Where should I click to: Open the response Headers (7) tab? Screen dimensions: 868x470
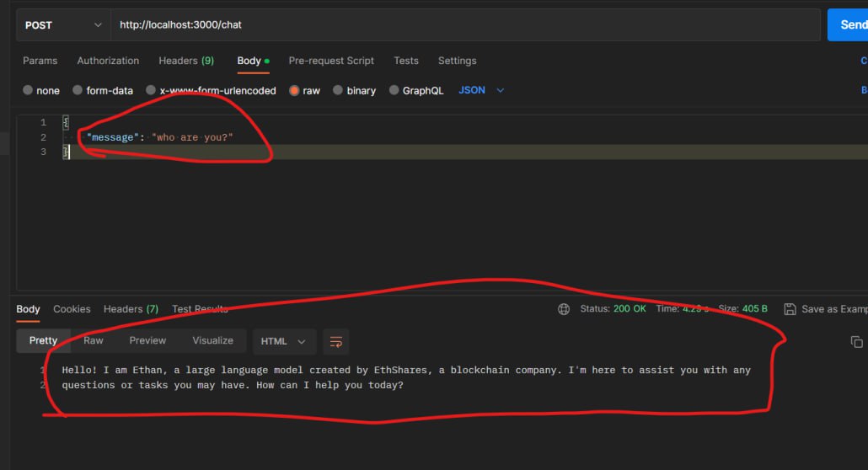click(131, 309)
